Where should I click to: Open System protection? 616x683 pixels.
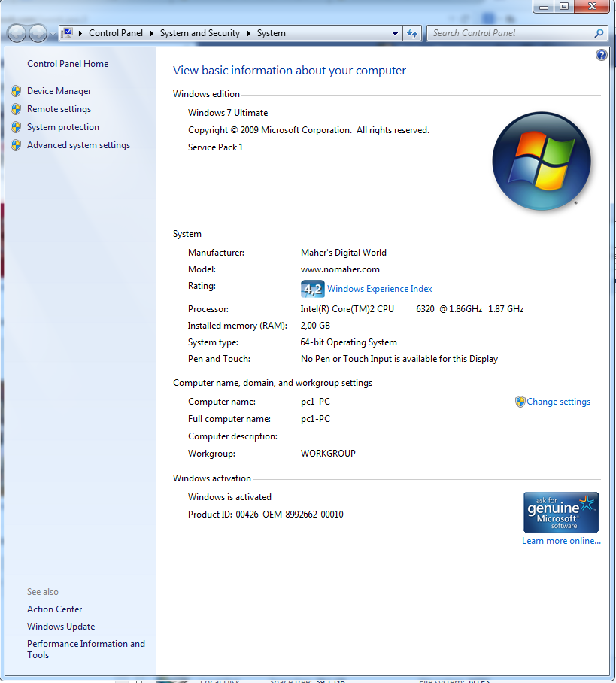63,127
